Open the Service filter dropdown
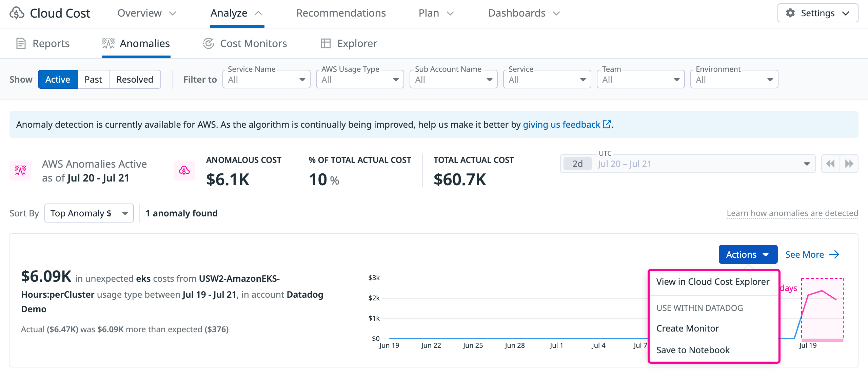 [547, 79]
